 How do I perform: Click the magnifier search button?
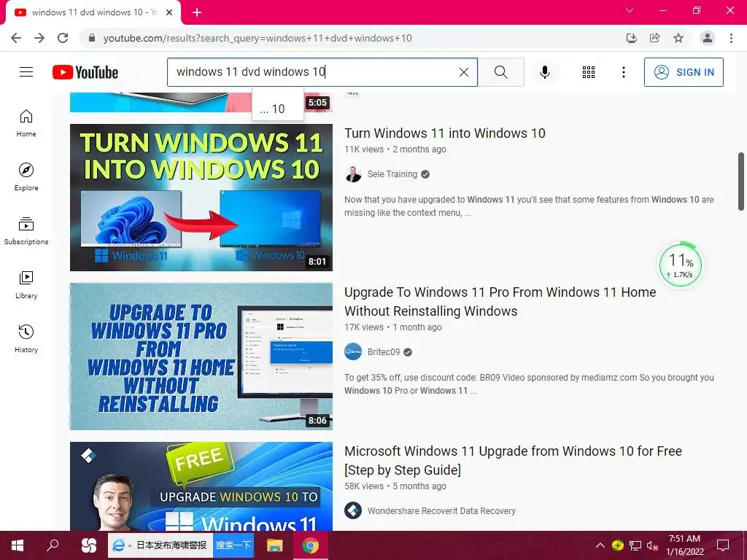pos(500,72)
